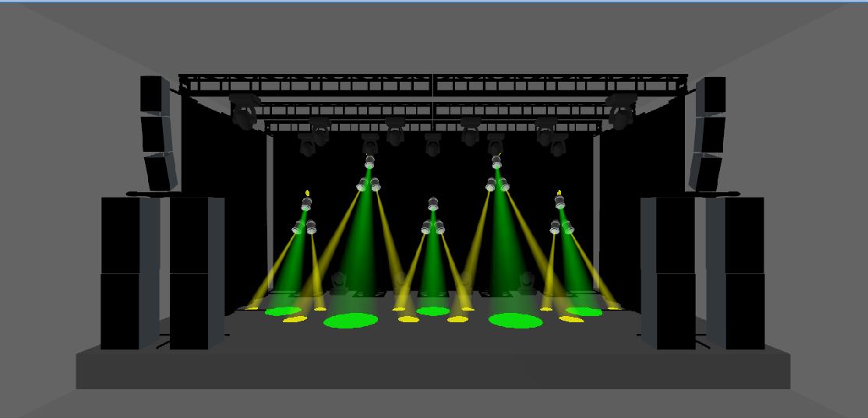This screenshot has width=868, height=418.
Task: Select the left hanging line array speaker
Action: [x=157, y=132]
